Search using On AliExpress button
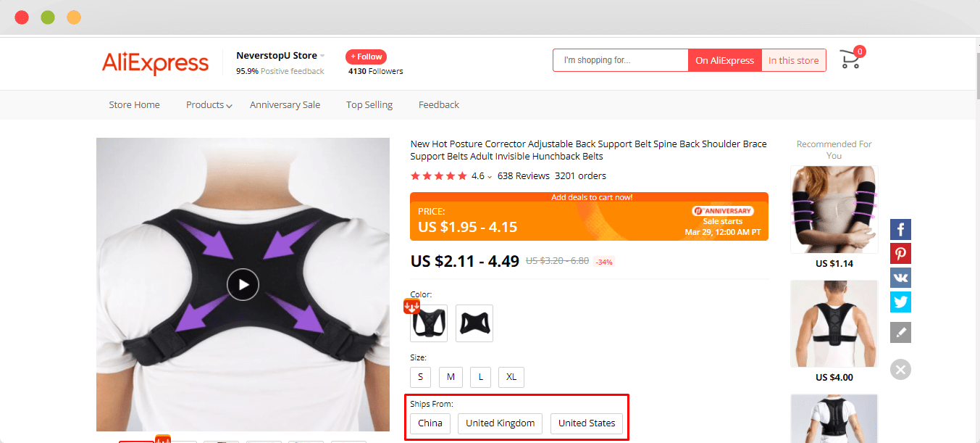The height and width of the screenshot is (443, 980). (x=725, y=60)
